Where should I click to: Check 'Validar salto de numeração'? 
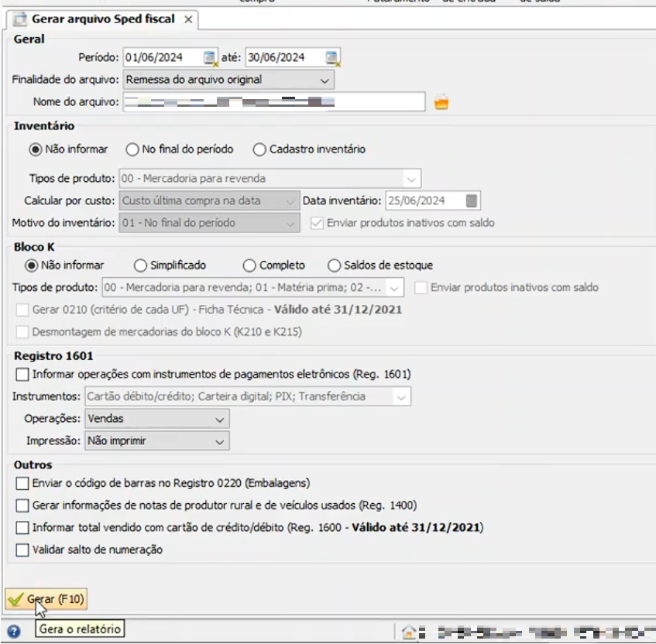(22, 550)
